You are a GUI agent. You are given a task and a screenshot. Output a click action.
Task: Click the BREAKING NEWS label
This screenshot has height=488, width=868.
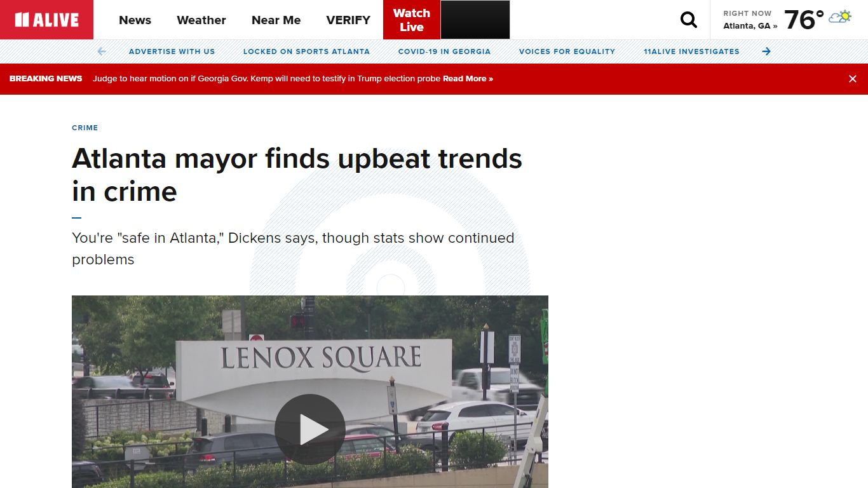[46, 79]
